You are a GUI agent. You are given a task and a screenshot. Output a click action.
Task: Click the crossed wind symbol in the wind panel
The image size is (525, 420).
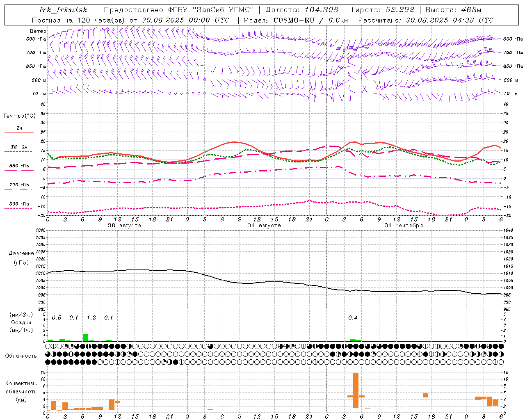[x=364, y=89]
